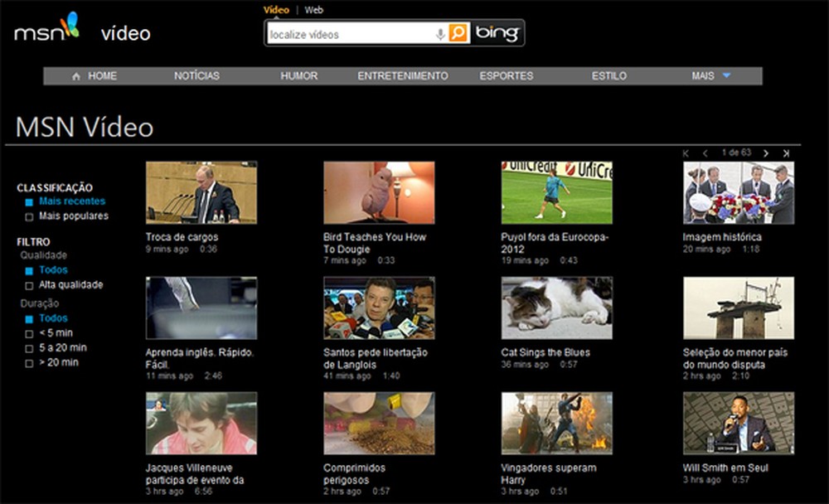Jump to the first page of videos
The image size is (829, 504).
[x=686, y=154]
